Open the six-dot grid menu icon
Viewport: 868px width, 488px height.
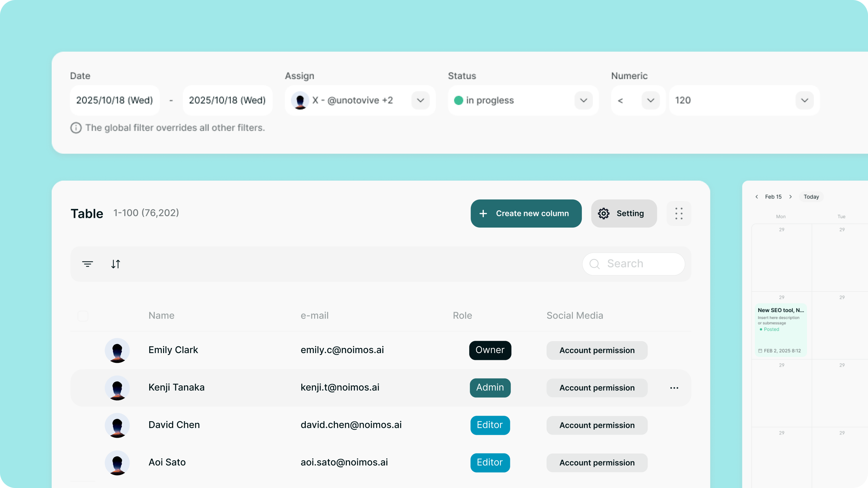679,214
